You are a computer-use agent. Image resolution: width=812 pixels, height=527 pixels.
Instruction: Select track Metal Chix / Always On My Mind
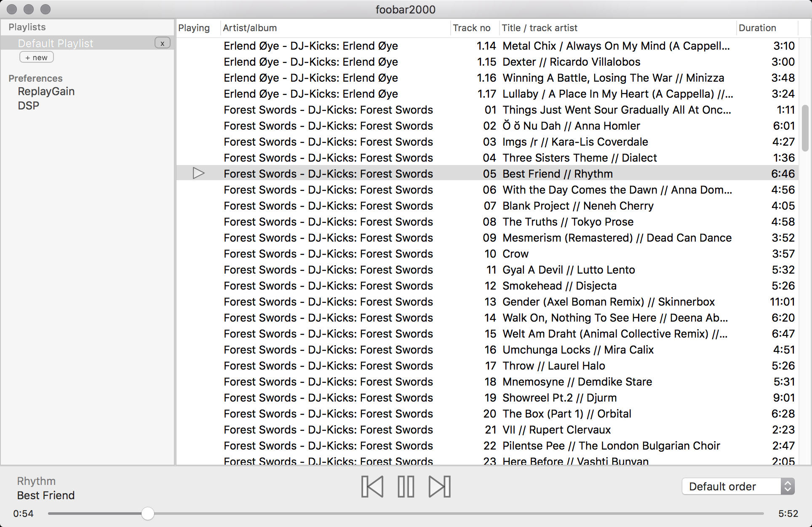tap(487, 45)
